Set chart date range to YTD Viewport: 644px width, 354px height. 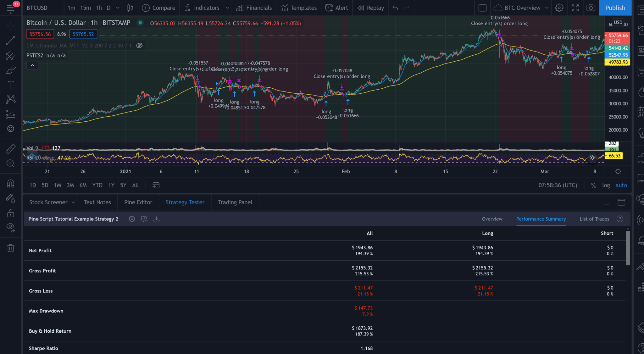click(97, 185)
